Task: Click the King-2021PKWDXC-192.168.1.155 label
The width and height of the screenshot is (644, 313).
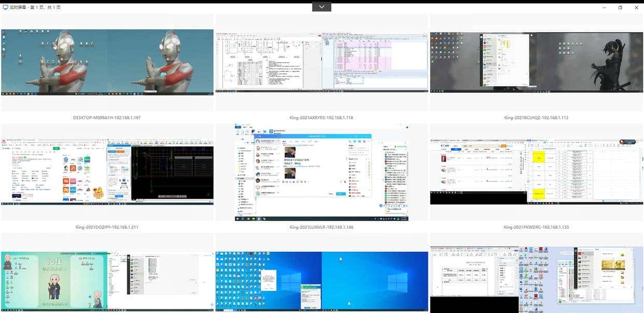Action: point(536,227)
